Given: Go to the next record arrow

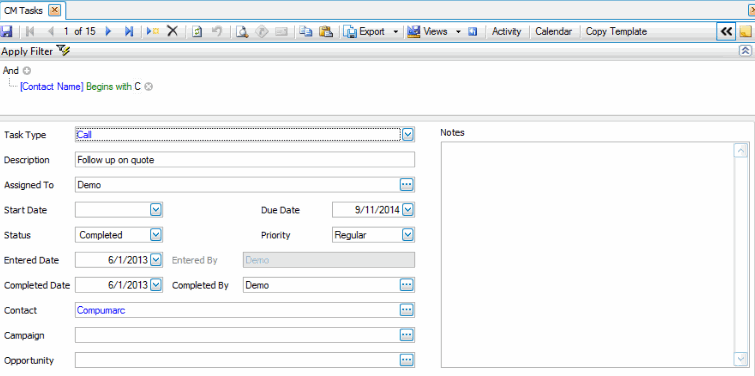Looking at the screenshot, I should click(108, 31).
